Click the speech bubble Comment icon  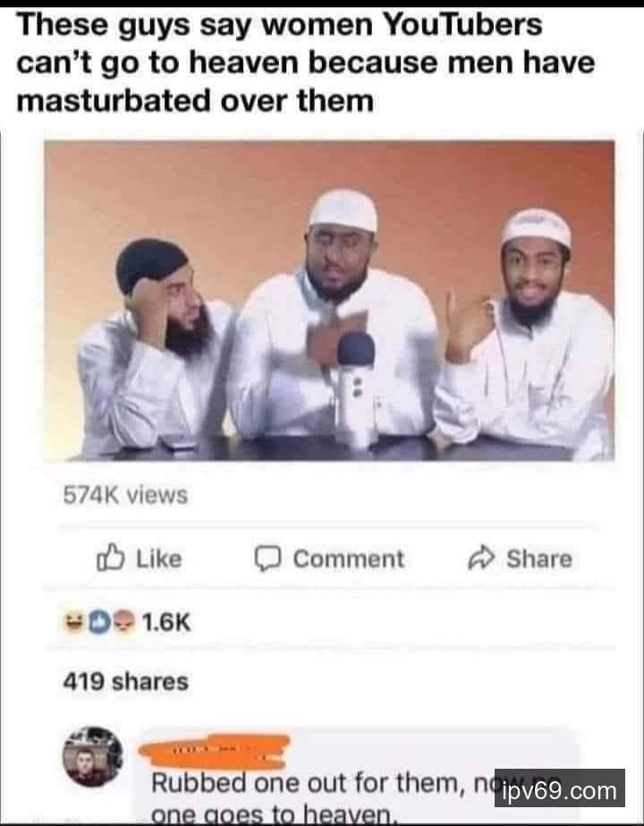[267, 558]
